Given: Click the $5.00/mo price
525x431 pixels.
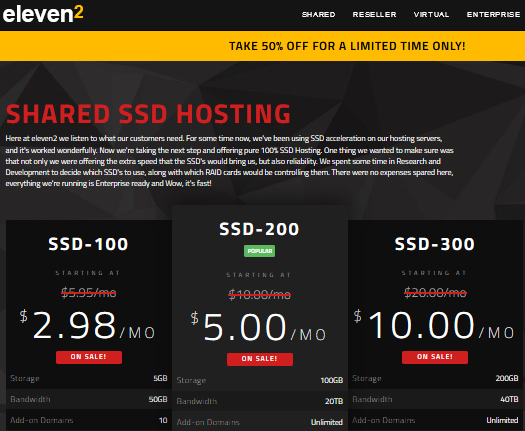Looking at the screenshot, I should click(258, 327).
